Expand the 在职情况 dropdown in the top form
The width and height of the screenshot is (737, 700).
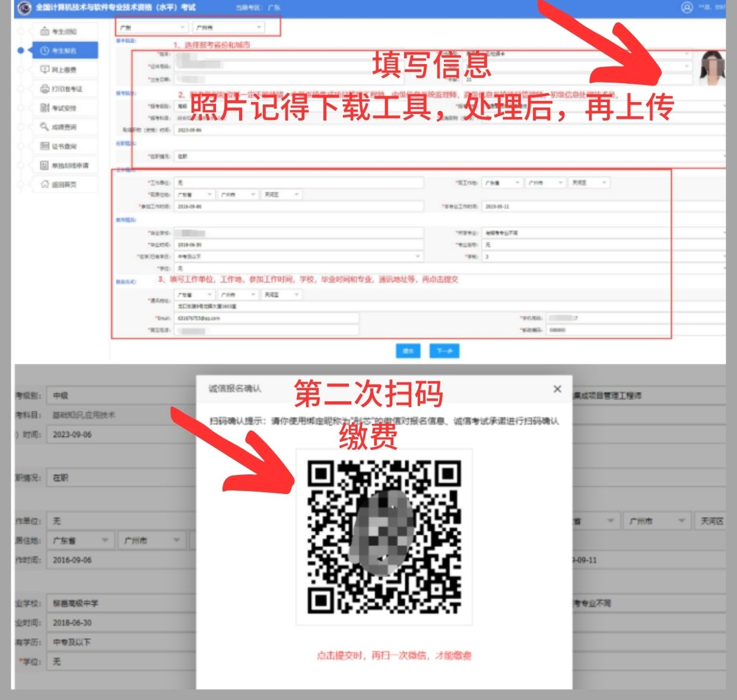click(x=450, y=156)
